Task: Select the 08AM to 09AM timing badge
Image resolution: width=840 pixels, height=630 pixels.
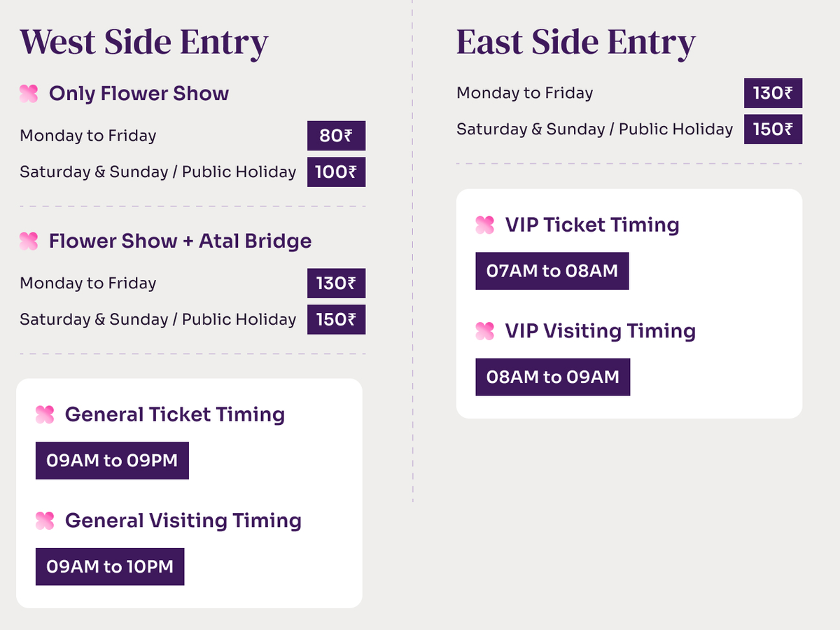Action: (x=553, y=377)
